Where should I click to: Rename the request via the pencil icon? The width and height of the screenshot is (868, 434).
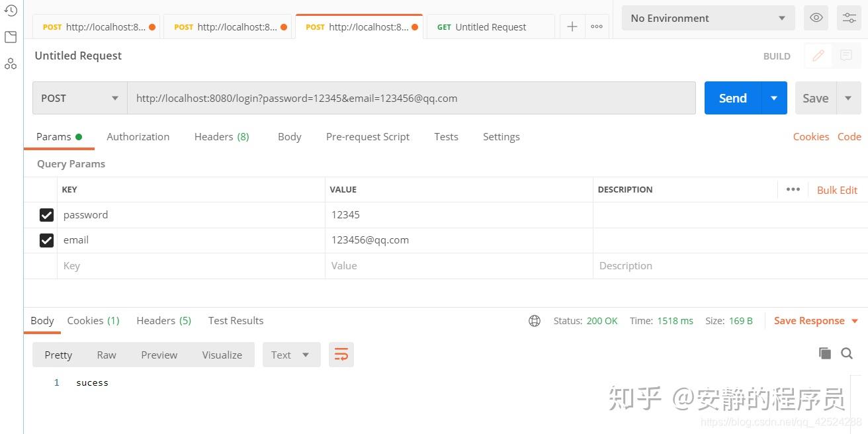tap(818, 56)
